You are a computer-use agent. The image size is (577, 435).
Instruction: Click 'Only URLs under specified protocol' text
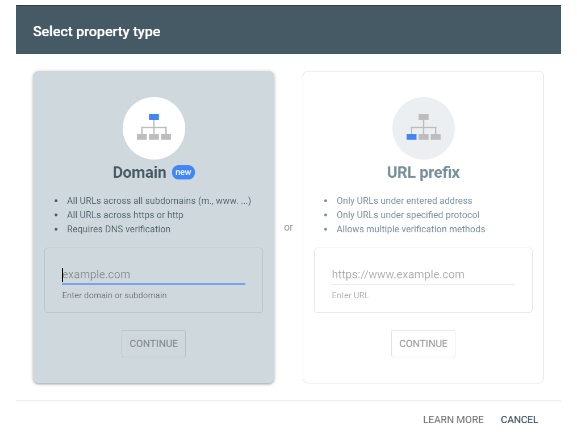coord(408,215)
